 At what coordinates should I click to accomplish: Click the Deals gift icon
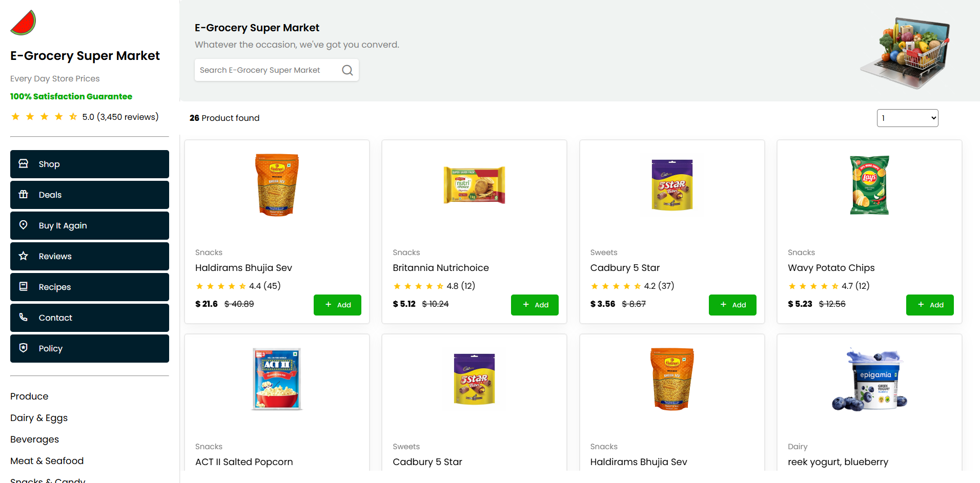(24, 195)
